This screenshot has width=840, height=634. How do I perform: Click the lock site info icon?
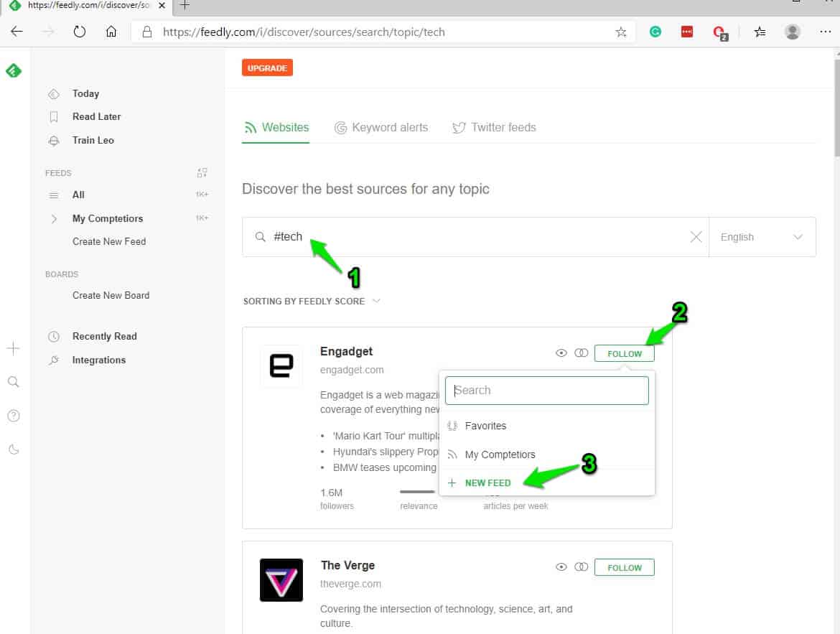[x=146, y=32]
